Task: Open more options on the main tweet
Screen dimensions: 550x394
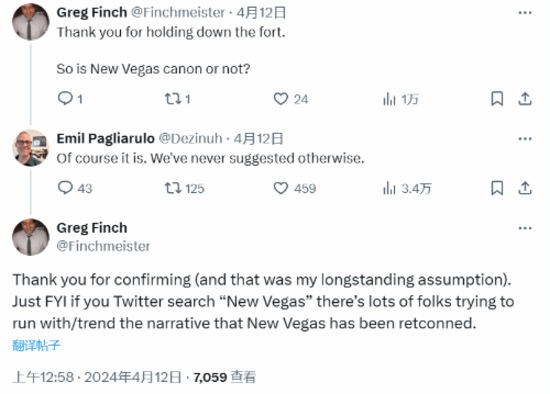Action: pyautogui.click(x=525, y=228)
